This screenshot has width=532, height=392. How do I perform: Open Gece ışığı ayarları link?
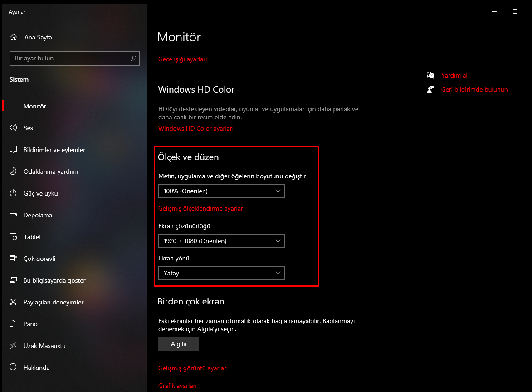click(x=182, y=59)
